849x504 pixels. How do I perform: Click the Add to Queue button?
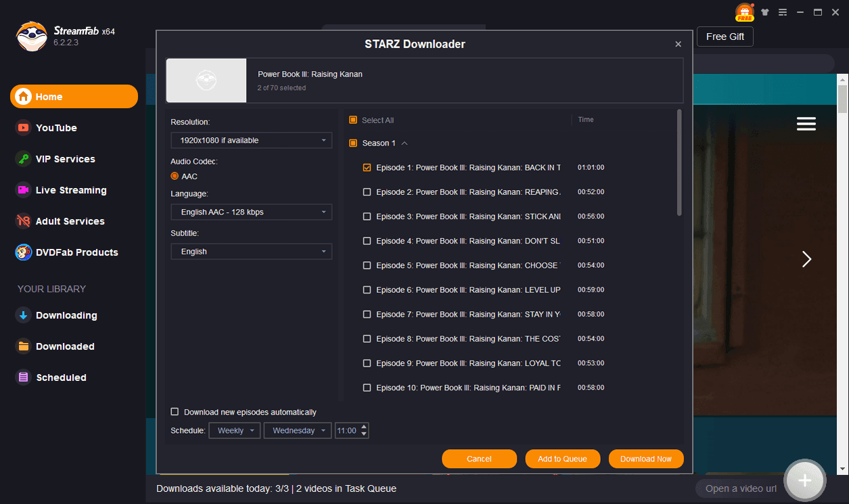pos(562,459)
